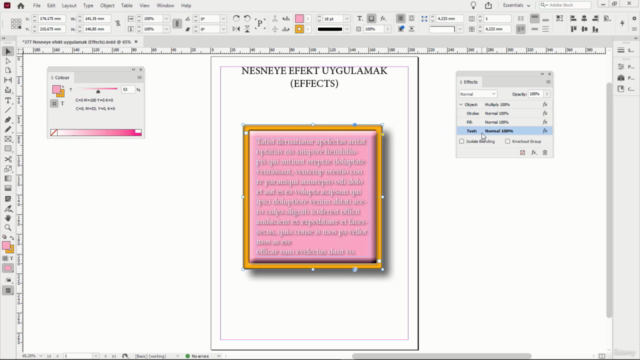Select the Stroke row in Effects panel

tap(504, 113)
